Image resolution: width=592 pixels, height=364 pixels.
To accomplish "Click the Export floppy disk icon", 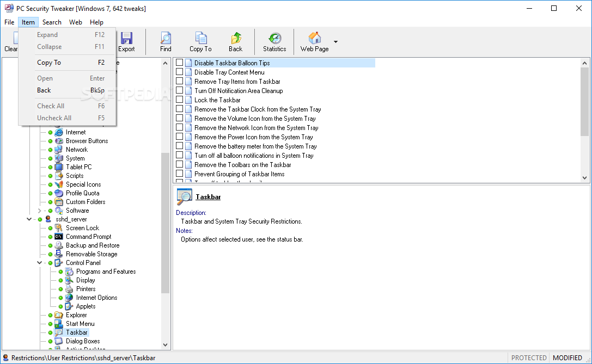I will coord(126,38).
